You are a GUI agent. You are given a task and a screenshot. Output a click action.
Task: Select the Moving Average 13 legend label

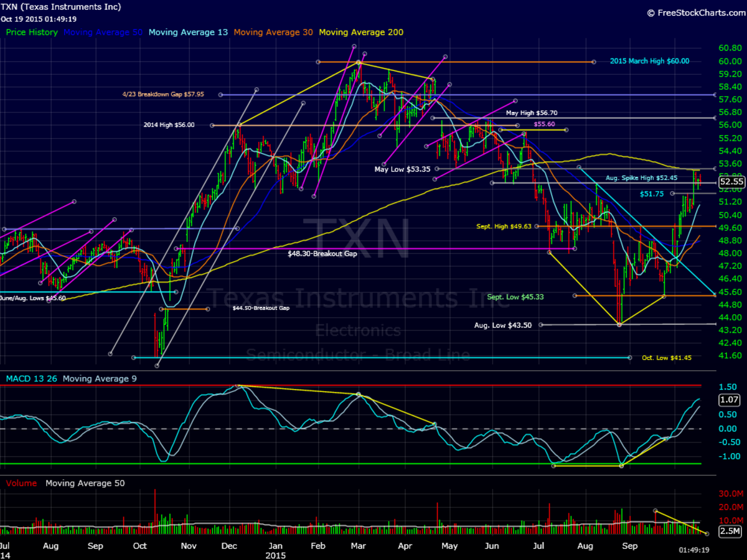coord(187,32)
